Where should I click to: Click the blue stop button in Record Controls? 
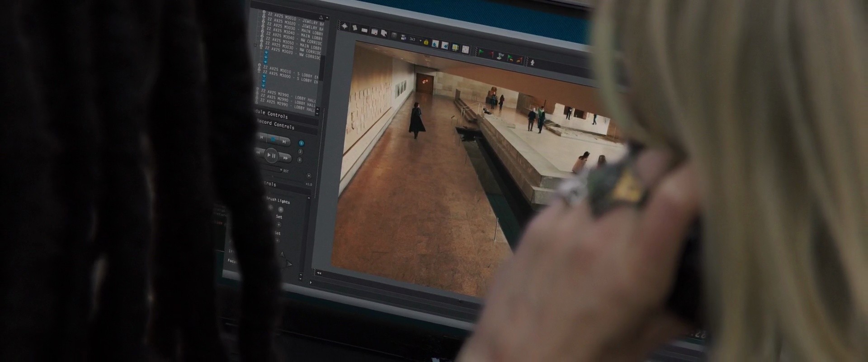[x=273, y=140]
